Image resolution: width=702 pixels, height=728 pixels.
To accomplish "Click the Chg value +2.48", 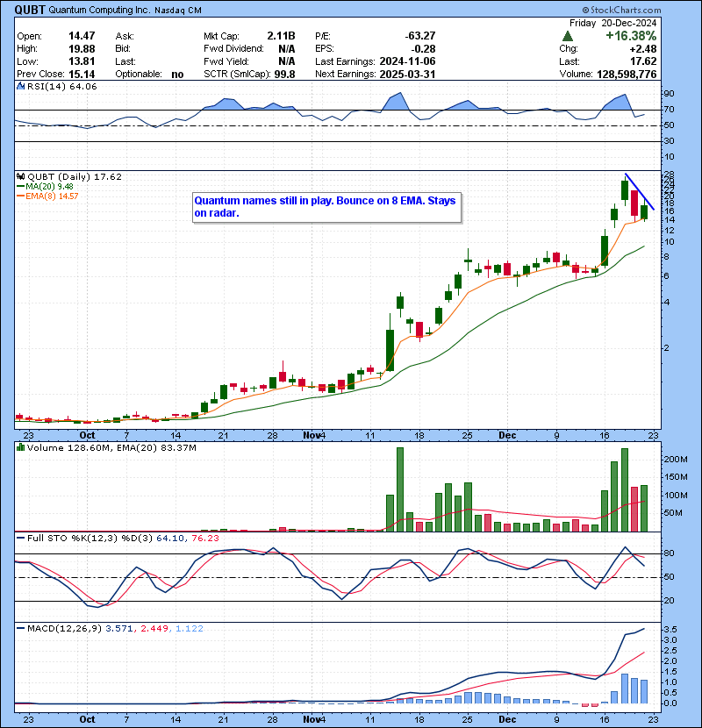I will 643,49.
